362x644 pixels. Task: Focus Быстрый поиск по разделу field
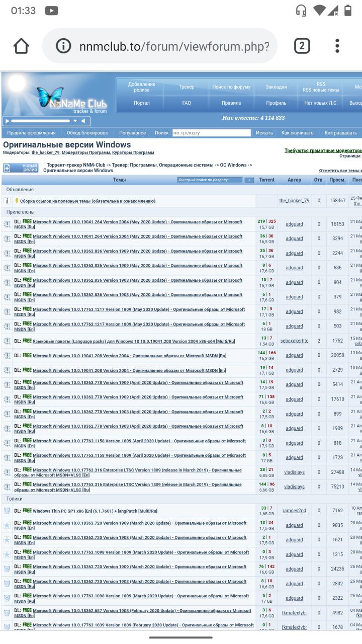[210, 180]
